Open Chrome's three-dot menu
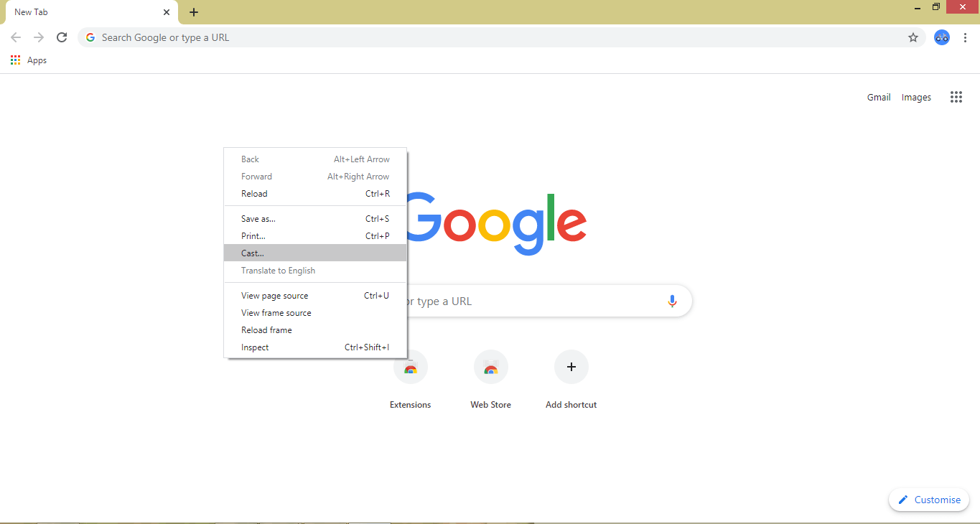The height and width of the screenshot is (524, 980). (x=965, y=37)
